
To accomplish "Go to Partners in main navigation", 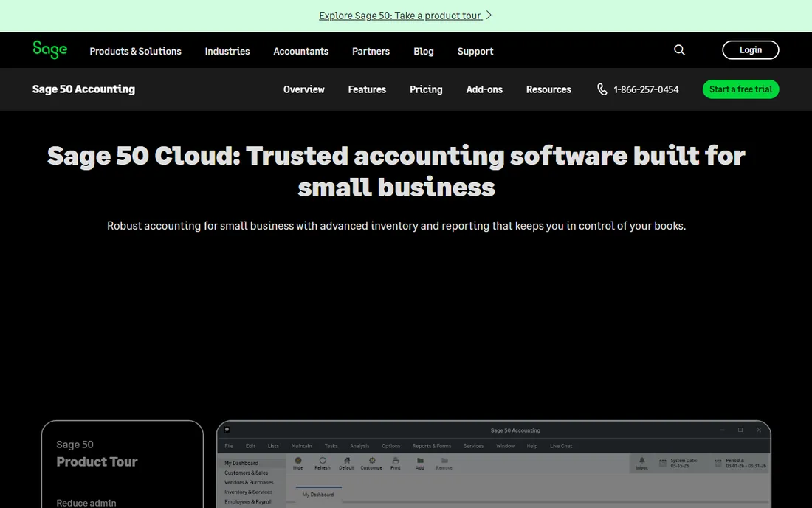I will point(371,51).
